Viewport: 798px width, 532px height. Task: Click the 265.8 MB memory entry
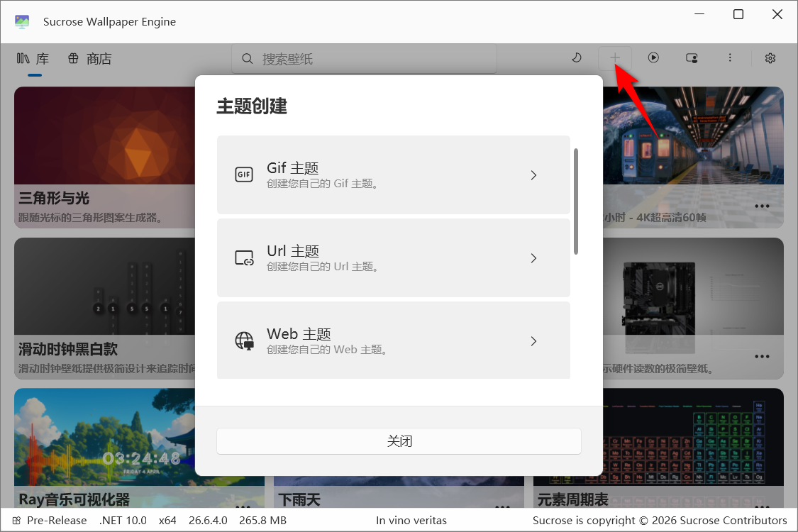point(262,520)
